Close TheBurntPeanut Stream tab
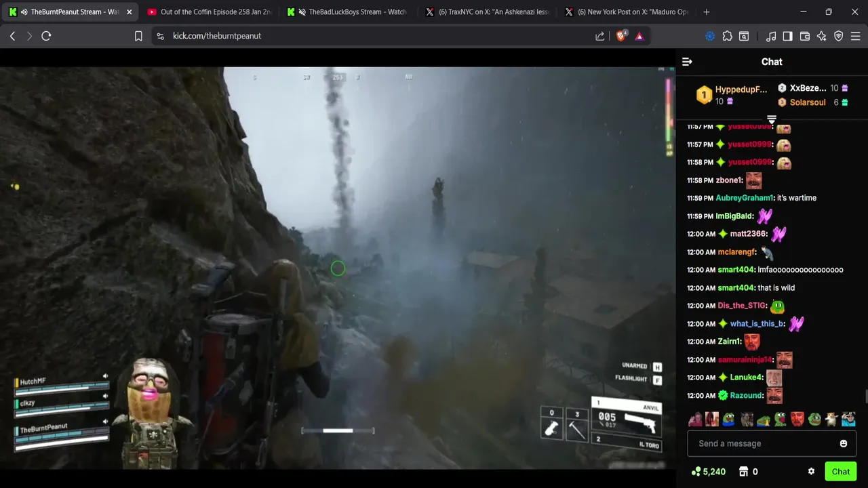This screenshot has height=488, width=868. 129,12
